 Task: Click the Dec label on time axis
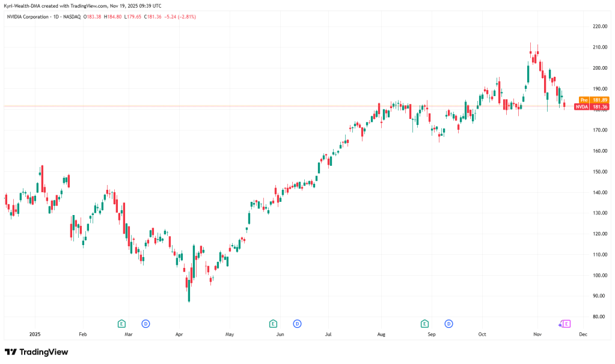(583, 333)
